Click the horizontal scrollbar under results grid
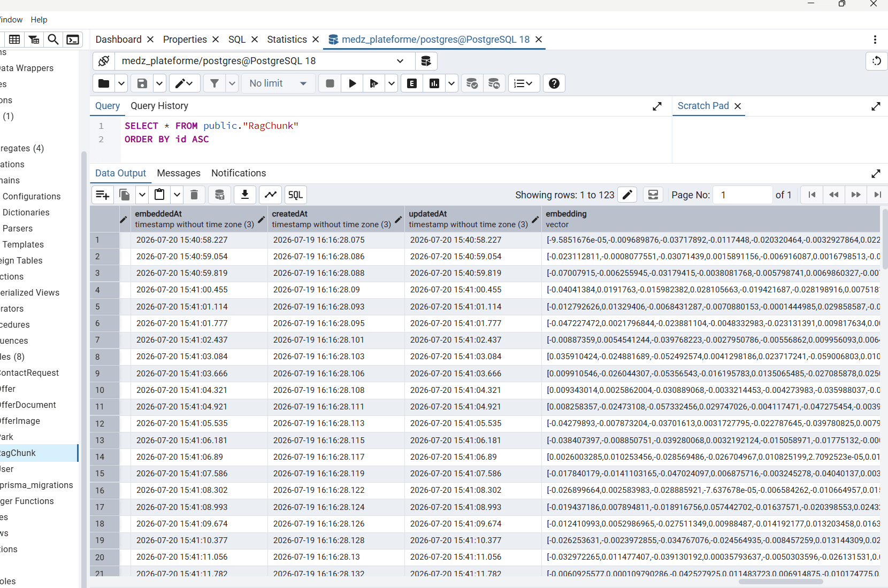Viewport: 888px width, 588px height. (x=781, y=582)
